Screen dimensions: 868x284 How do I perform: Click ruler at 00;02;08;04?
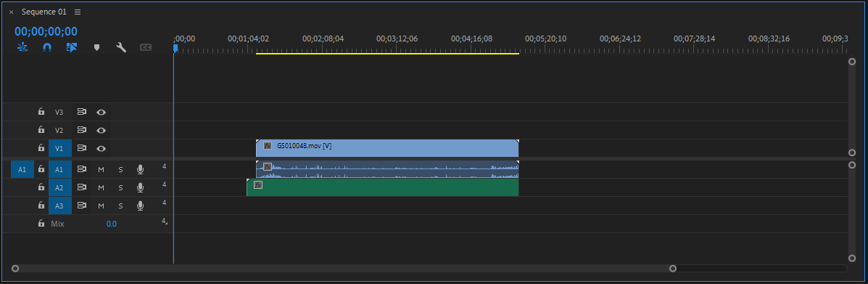point(323,38)
